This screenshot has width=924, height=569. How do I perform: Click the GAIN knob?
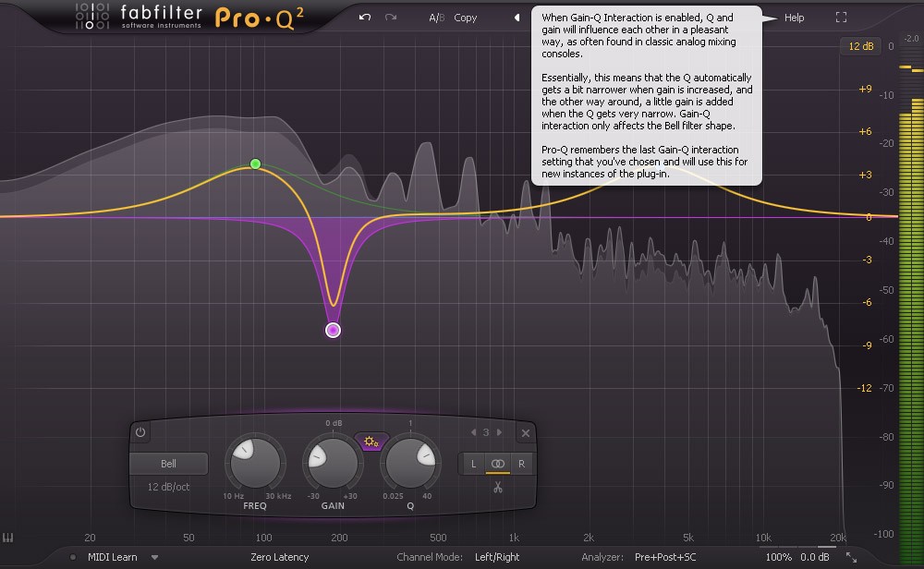click(333, 463)
